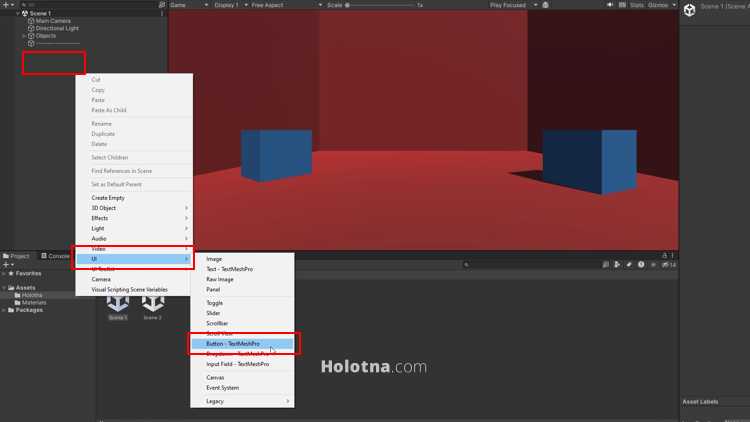Click the Project panel create plus button
750x422 pixels.
click(6, 264)
